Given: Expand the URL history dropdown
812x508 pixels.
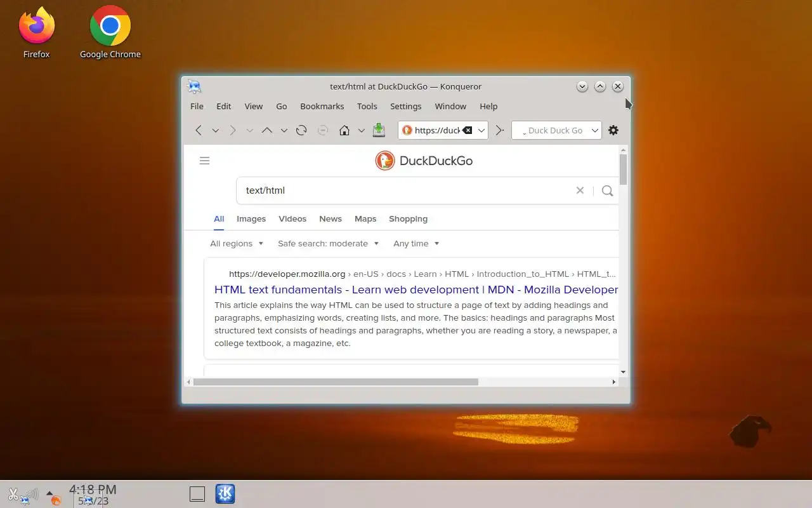Looking at the screenshot, I should [x=481, y=130].
